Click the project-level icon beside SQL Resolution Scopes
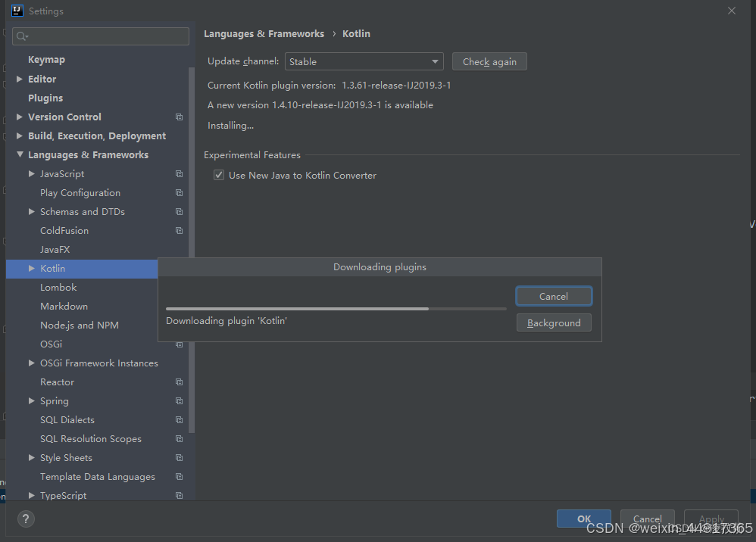 pyautogui.click(x=179, y=439)
